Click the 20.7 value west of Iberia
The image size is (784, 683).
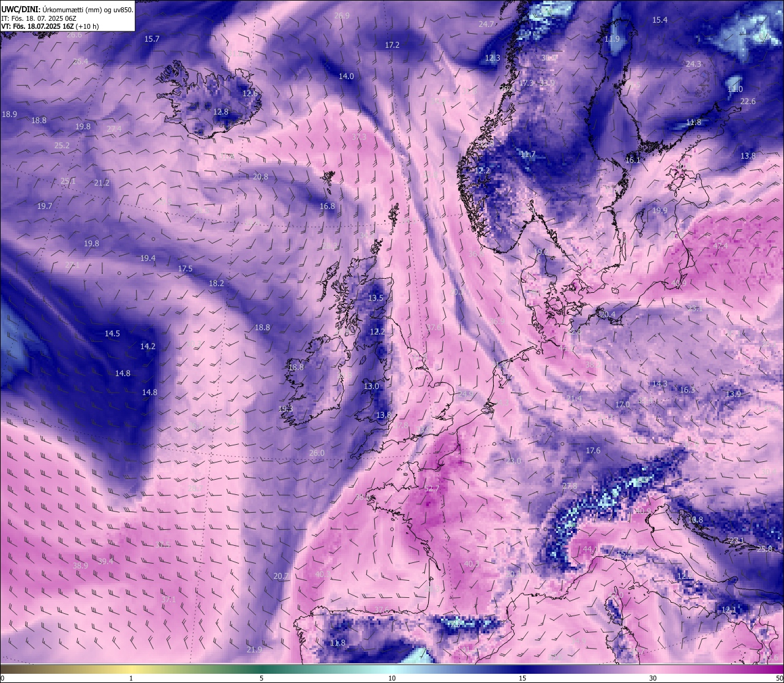point(281,576)
